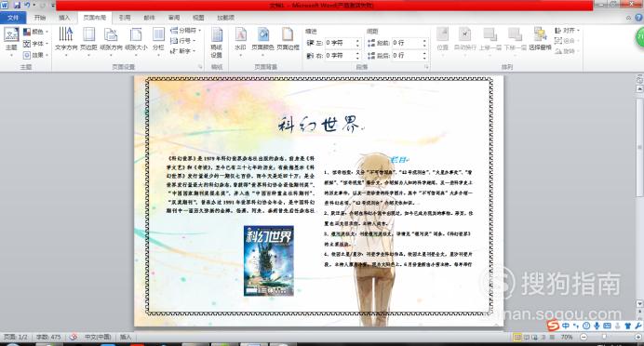Image resolution: width=644 pixels, height=346 pixels.
Task: Open 文字方向 (Text Direction) options
Action: coord(66,40)
